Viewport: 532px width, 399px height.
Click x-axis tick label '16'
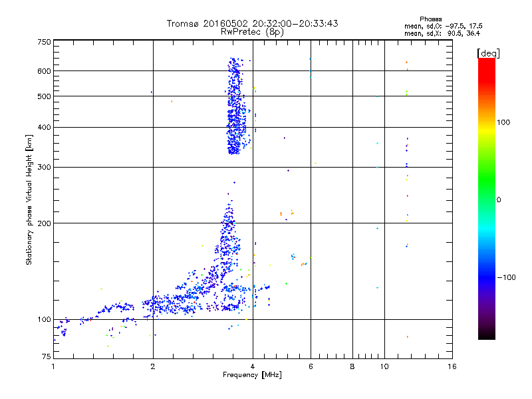pos(452,366)
